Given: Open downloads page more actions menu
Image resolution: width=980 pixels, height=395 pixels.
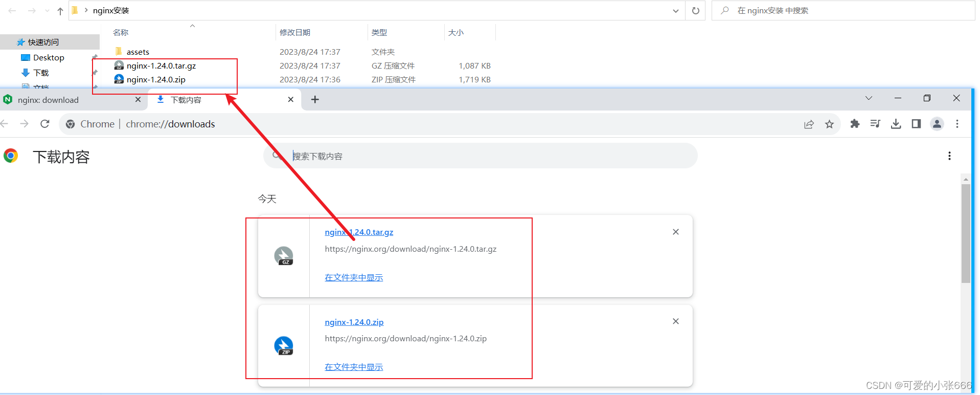Looking at the screenshot, I should [x=949, y=156].
